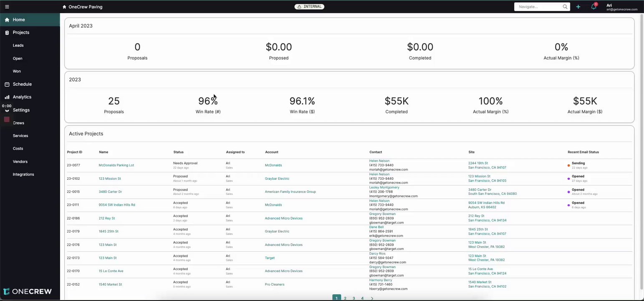The width and height of the screenshot is (644, 301).
Task: Click the Projects clipboard icon
Action: [x=7, y=33]
